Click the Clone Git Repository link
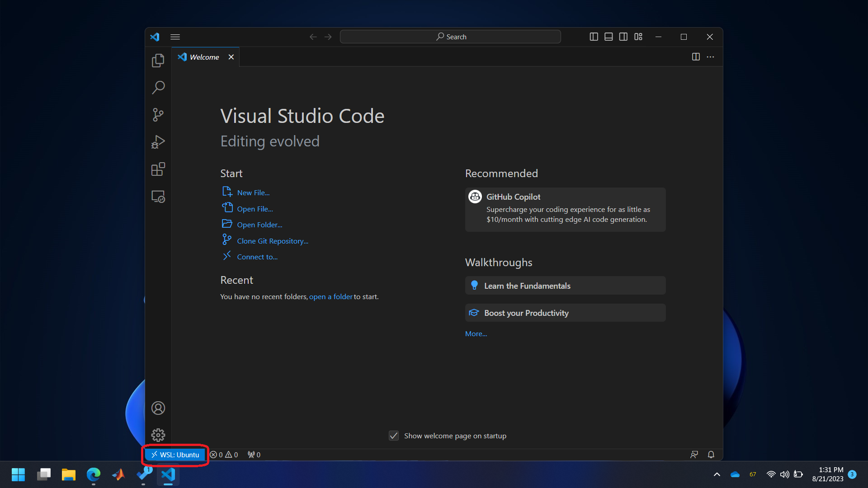Viewport: 868px width, 488px height. 272,241
